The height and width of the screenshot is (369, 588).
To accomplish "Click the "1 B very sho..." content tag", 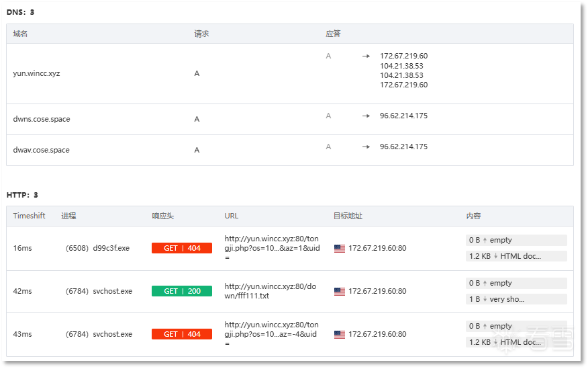I will click(516, 299).
